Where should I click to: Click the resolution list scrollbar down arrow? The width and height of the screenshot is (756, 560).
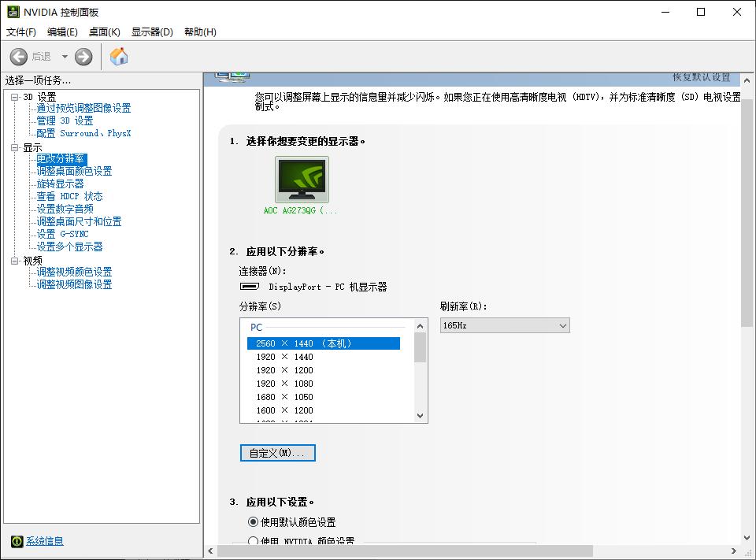[420, 416]
